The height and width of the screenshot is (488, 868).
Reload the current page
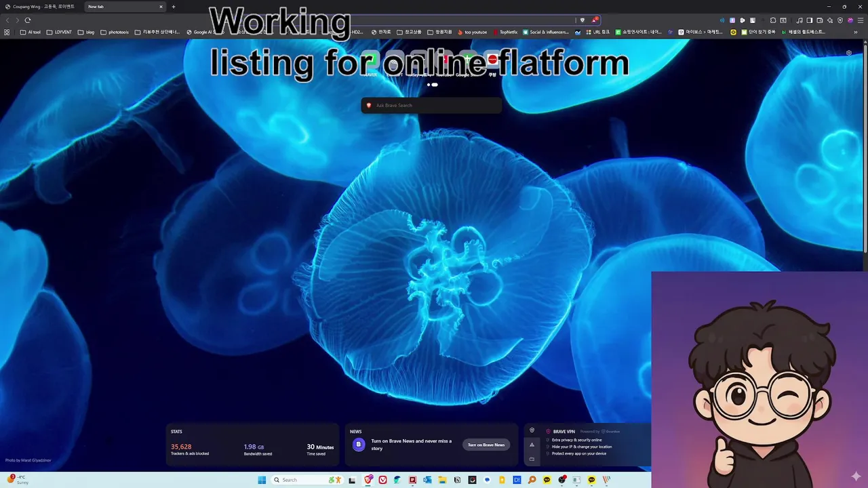coord(28,20)
